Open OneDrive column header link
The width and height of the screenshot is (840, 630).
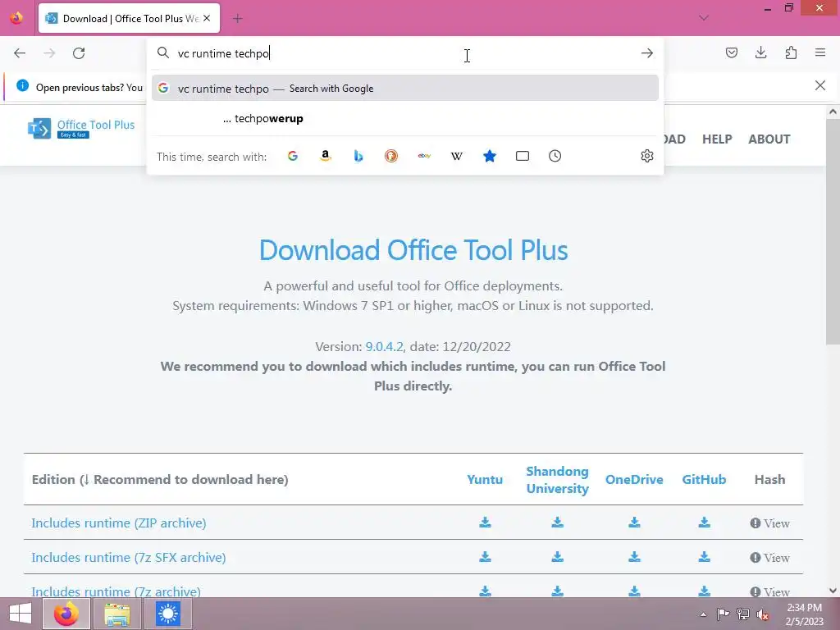(x=634, y=479)
